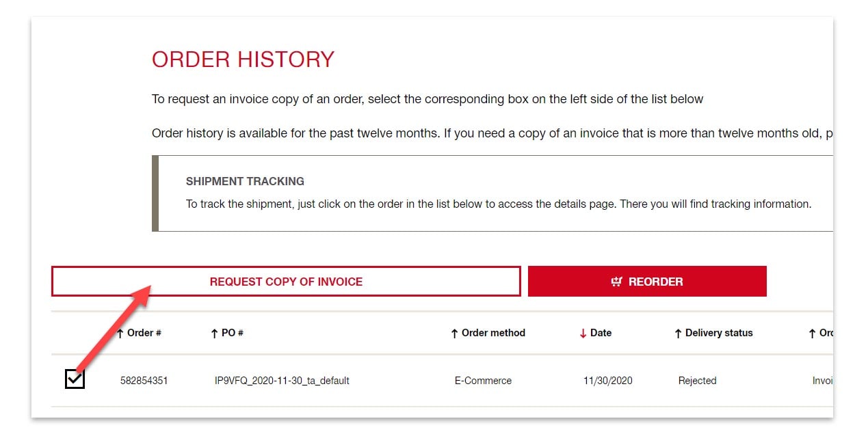Click the Request Copy of Invoice button
Image resolution: width=868 pixels, height=434 pixels.
point(286,282)
